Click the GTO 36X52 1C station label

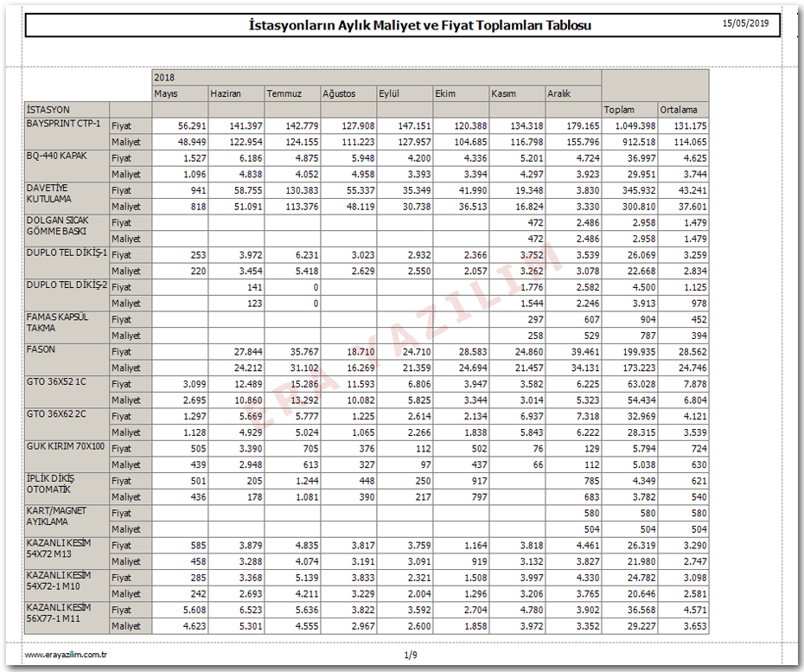pyautogui.click(x=57, y=382)
